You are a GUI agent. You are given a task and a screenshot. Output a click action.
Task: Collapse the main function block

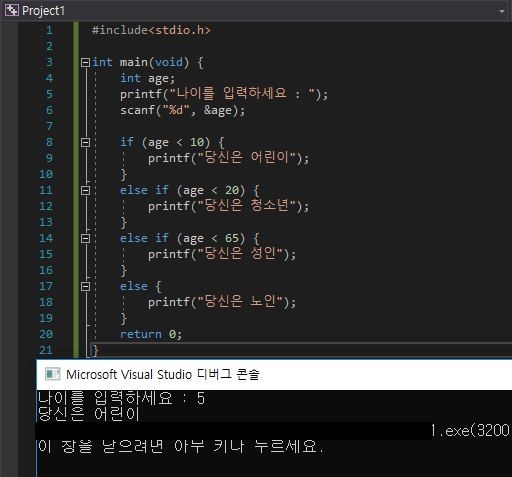pos(85,62)
